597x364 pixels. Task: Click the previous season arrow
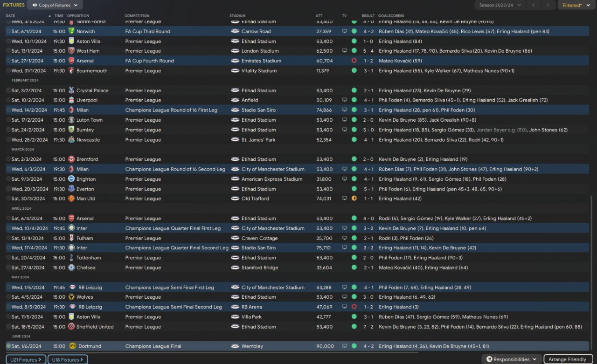[534, 5]
